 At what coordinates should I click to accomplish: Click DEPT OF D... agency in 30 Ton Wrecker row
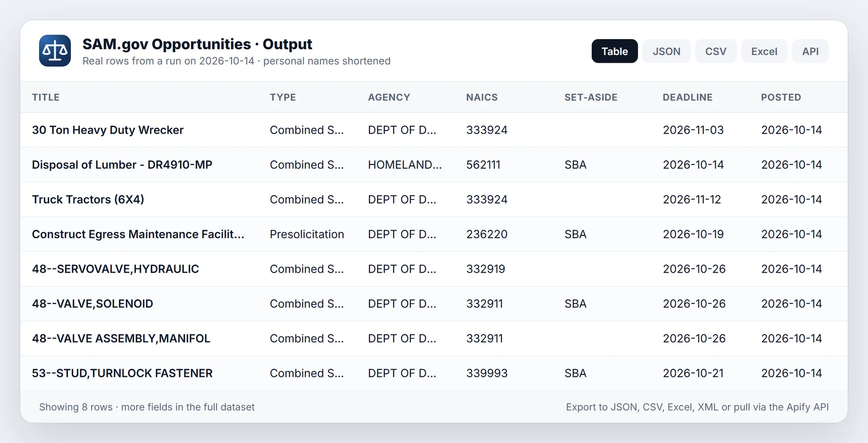point(402,130)
